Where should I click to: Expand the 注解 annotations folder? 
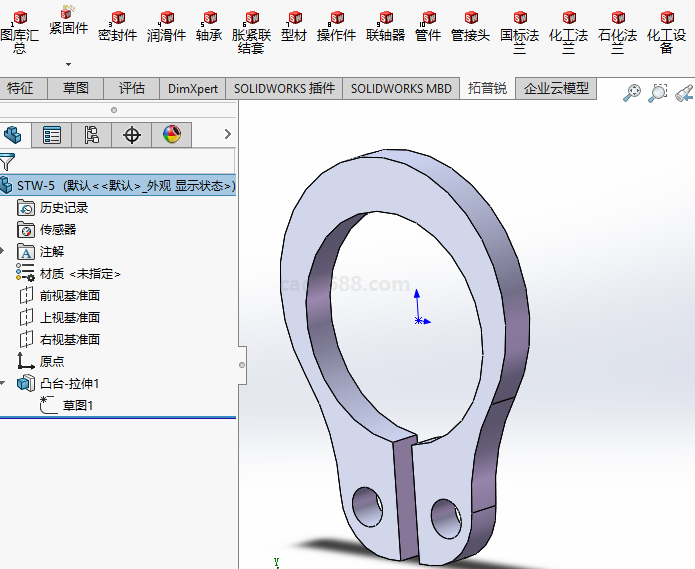[4, 252]
